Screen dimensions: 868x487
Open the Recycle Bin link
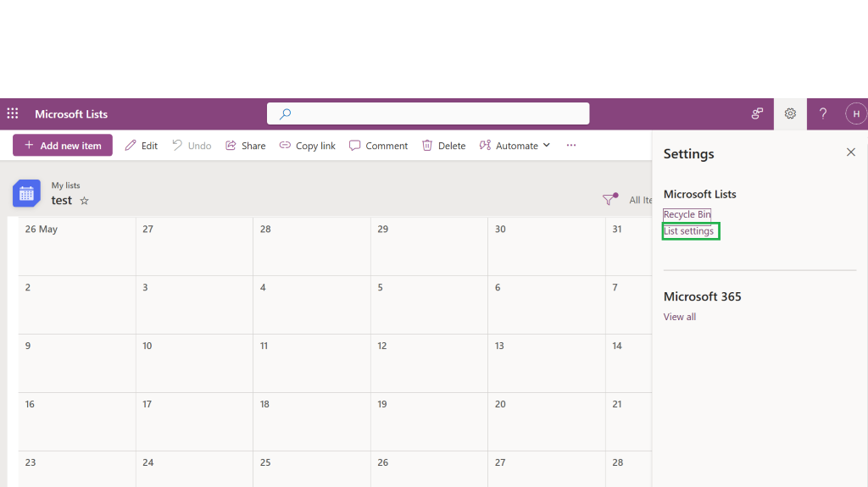click(687, 214)
